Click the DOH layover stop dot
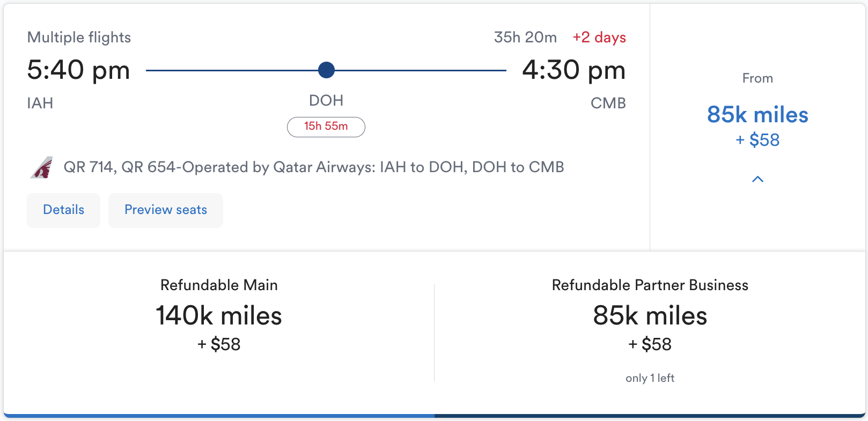This screenshot has height=421, width=868. pyautogui.click(x=326, y=70)
